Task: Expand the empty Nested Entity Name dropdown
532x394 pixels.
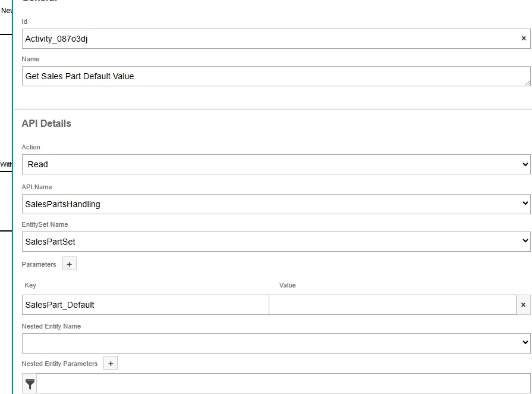Action: 276,343
